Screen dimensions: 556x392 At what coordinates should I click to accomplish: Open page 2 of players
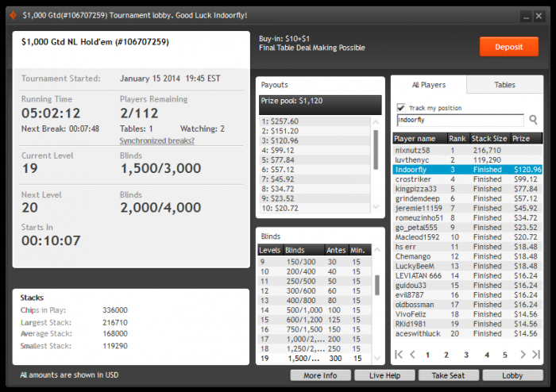[446, 355]
